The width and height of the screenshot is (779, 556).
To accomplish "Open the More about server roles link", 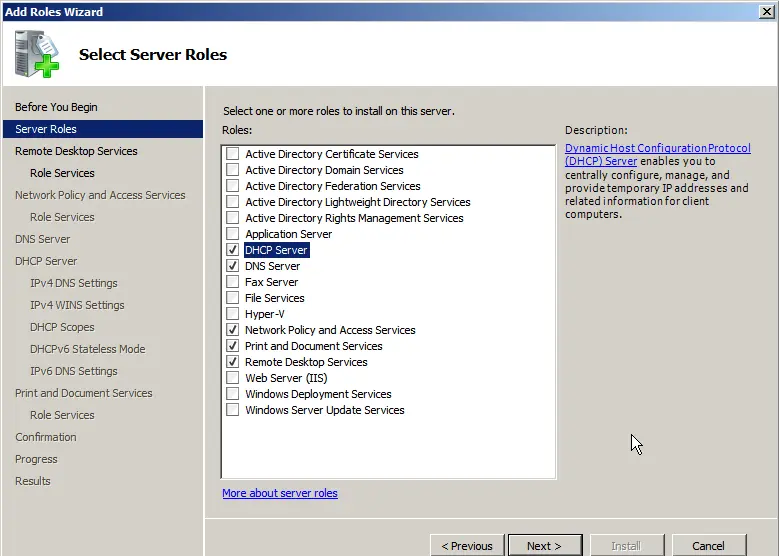I will point(279,493).
